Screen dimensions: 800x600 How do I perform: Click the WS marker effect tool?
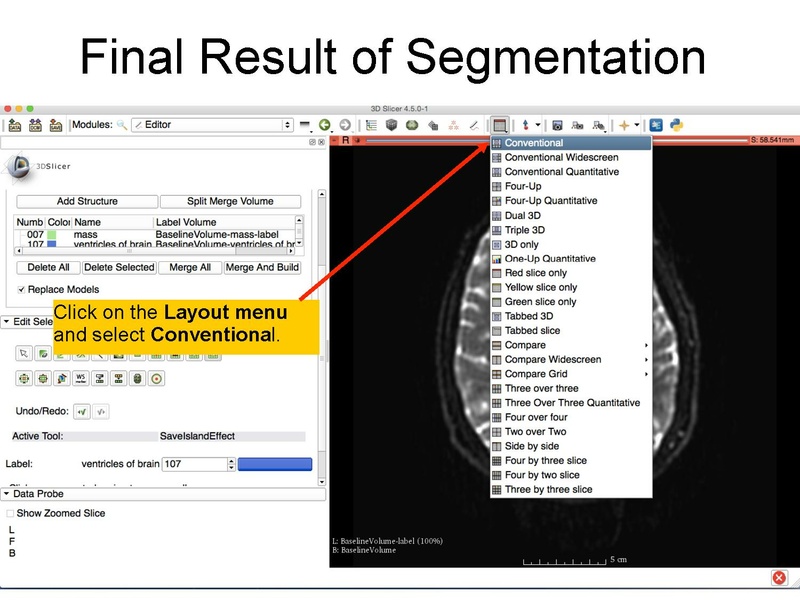pos(80,378)
